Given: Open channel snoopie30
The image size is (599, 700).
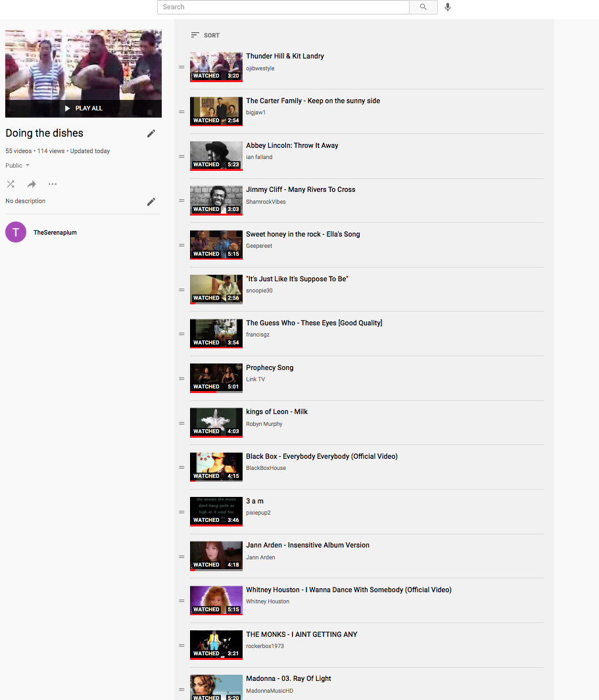Looking at the screenshot, I should pos(259,291).
